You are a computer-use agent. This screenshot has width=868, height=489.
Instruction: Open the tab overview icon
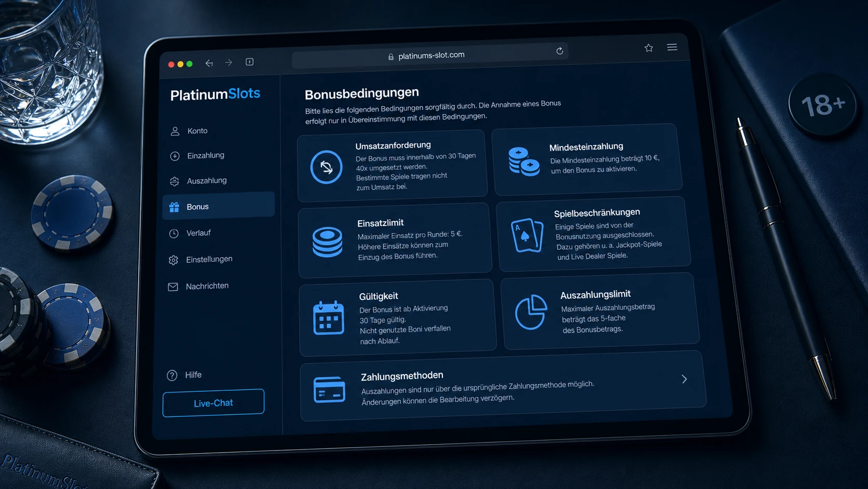coord(250,62)
